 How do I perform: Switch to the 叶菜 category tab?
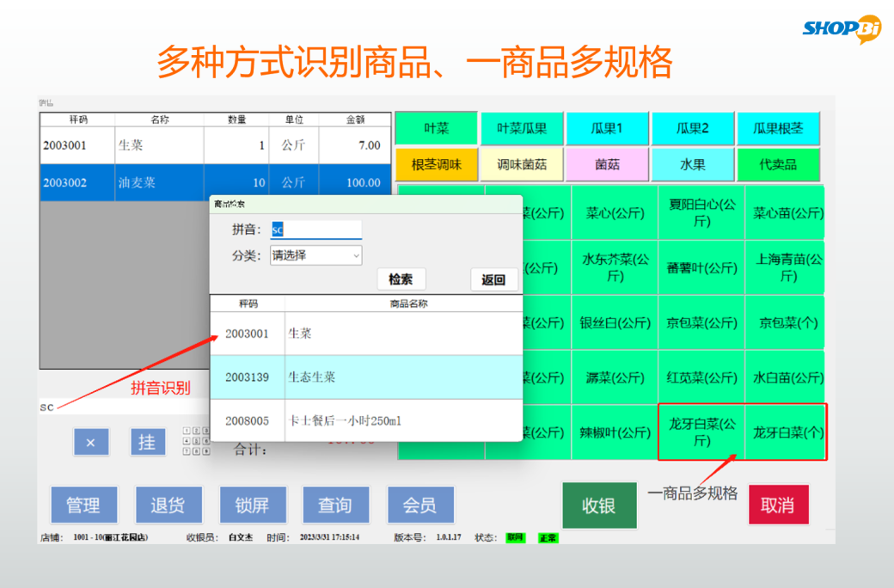pos(436,129)
